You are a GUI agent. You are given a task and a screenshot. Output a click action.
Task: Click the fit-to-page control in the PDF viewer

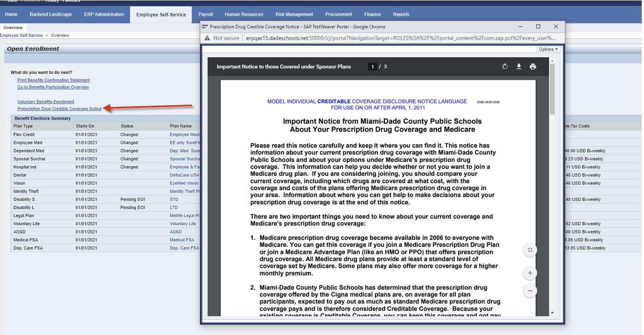530,250
